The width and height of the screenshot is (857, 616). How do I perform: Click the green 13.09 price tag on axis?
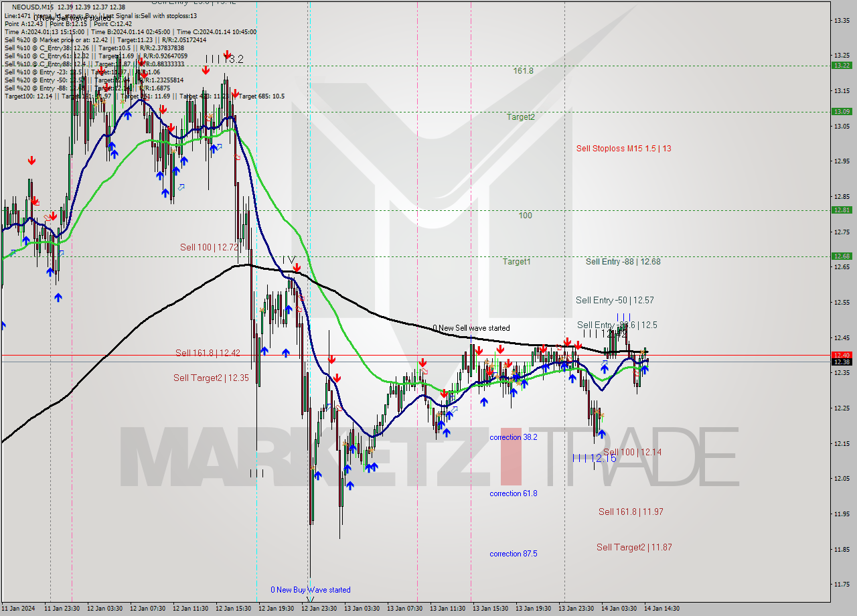pyautogui.click(x=842, y=112)
